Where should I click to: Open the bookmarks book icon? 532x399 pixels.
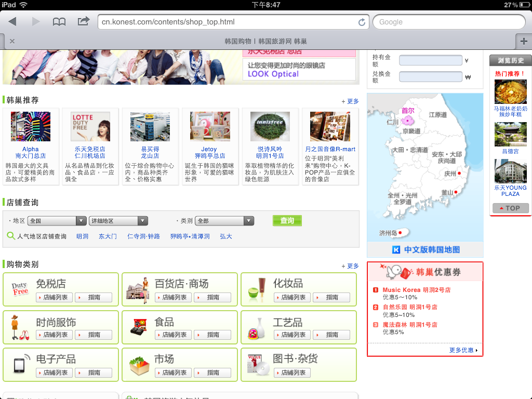[x=59, y=22]
